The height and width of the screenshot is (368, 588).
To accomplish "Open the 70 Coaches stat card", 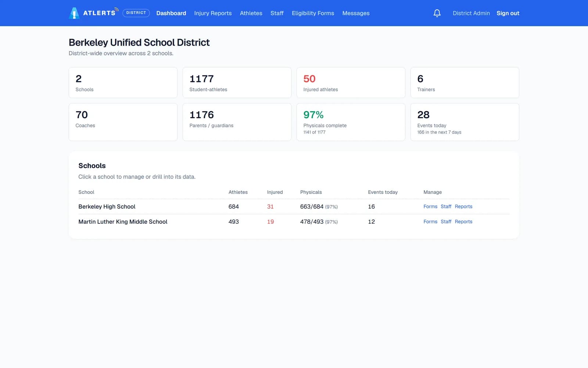I will (x=123, y=122).
